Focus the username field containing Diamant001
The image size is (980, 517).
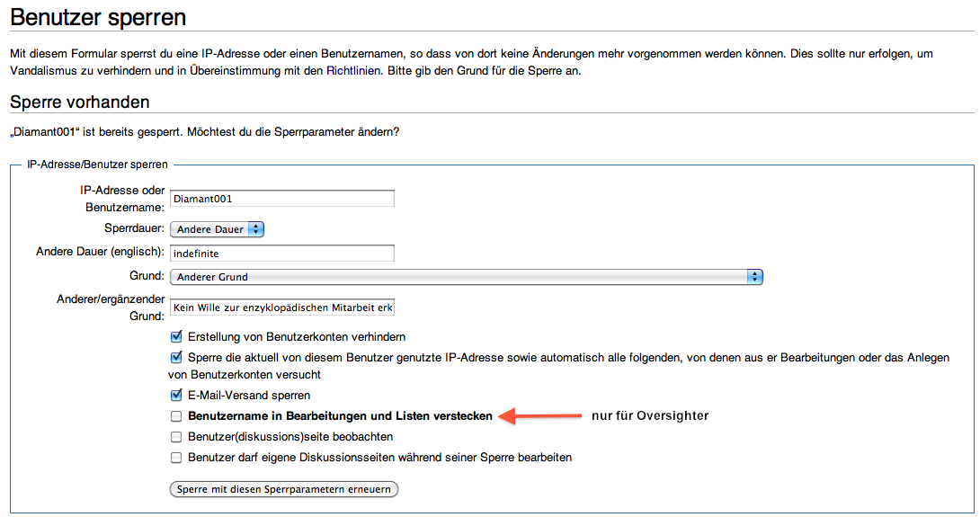coord(281,199)
